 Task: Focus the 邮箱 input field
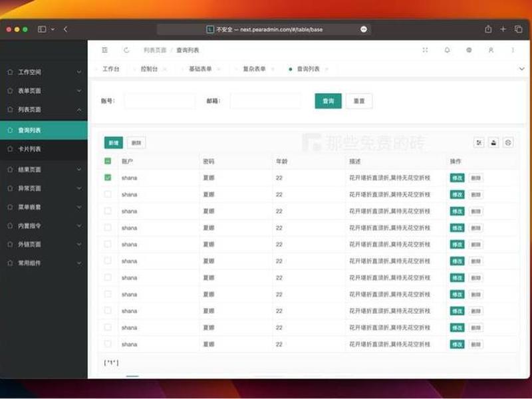click(x=265, y=101)
